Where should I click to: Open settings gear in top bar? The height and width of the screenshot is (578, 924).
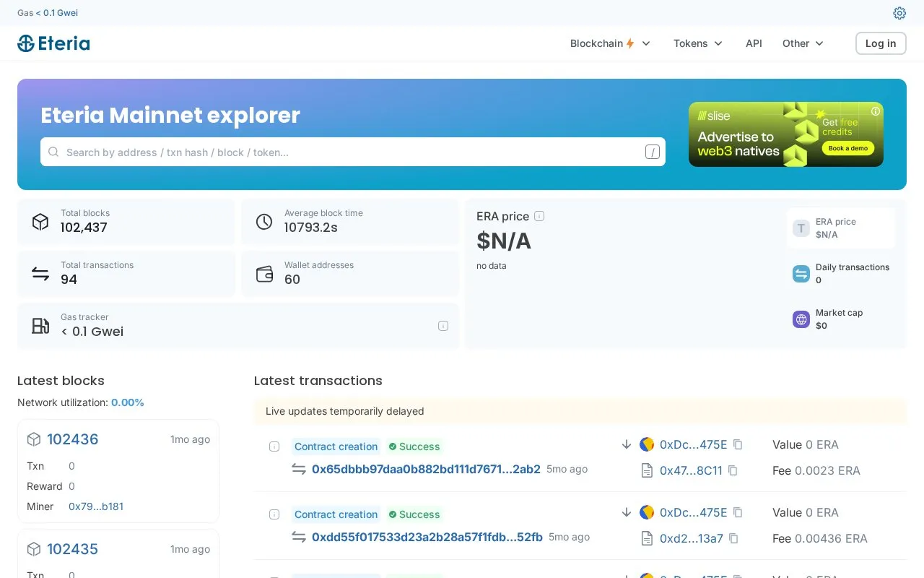[899, 13]
